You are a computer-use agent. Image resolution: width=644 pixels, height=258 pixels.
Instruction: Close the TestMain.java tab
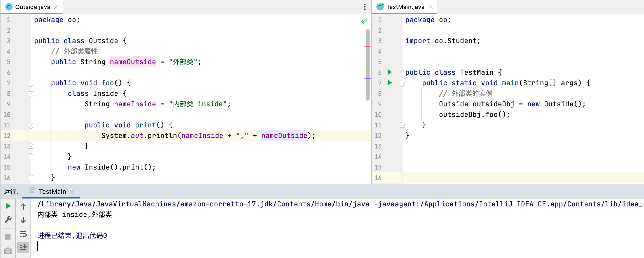pyautogui.click(x=431, y=7)
